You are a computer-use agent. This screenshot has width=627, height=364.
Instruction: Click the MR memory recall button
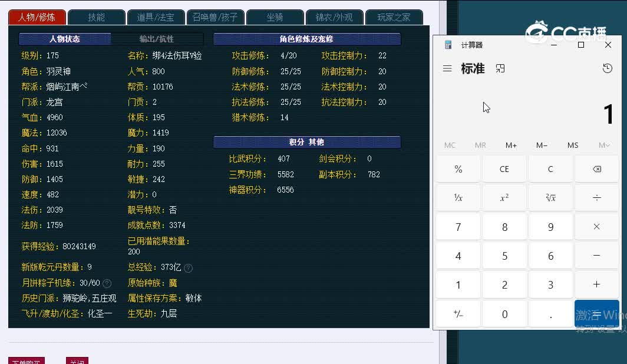click(480, 145)
